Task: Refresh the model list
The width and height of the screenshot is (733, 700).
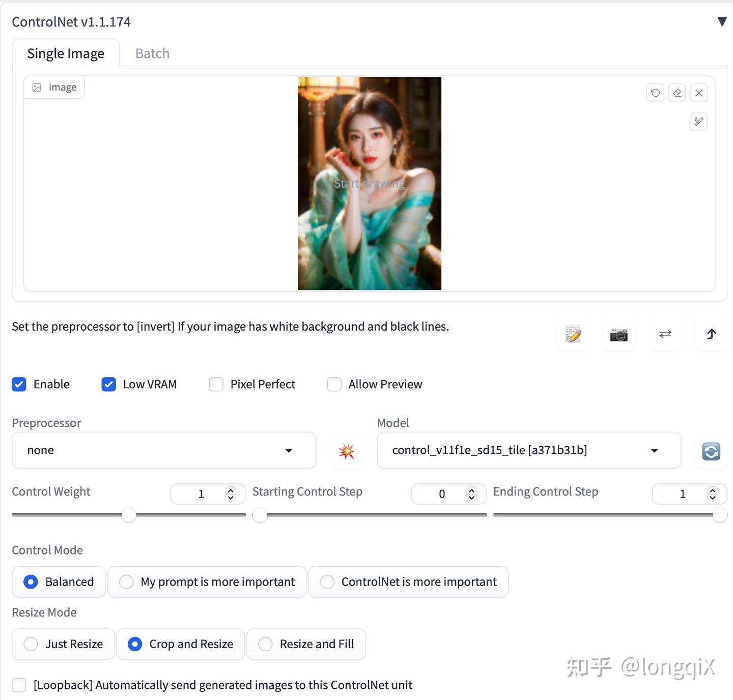Action: pos(711,452)
